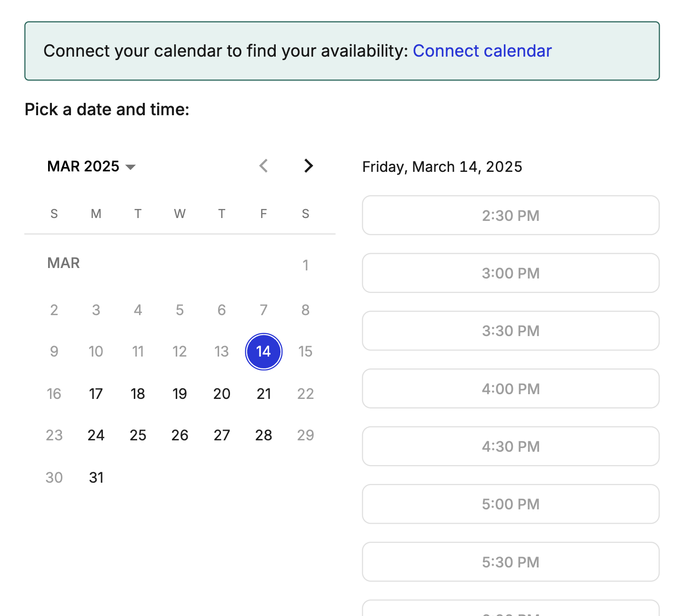Viewport: 681px width, 616px height.
Task: Click the highlighted date 14
Action: 263,352
